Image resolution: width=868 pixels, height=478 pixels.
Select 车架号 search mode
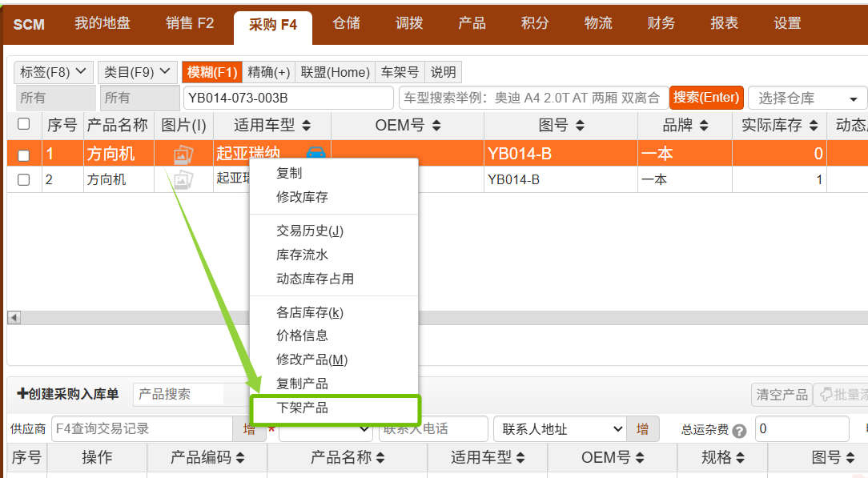tap(400, 73)
